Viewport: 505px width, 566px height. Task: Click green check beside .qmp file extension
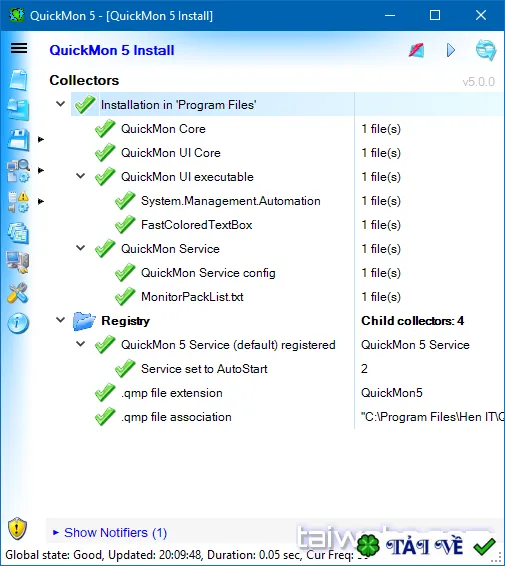click(105, 393)
